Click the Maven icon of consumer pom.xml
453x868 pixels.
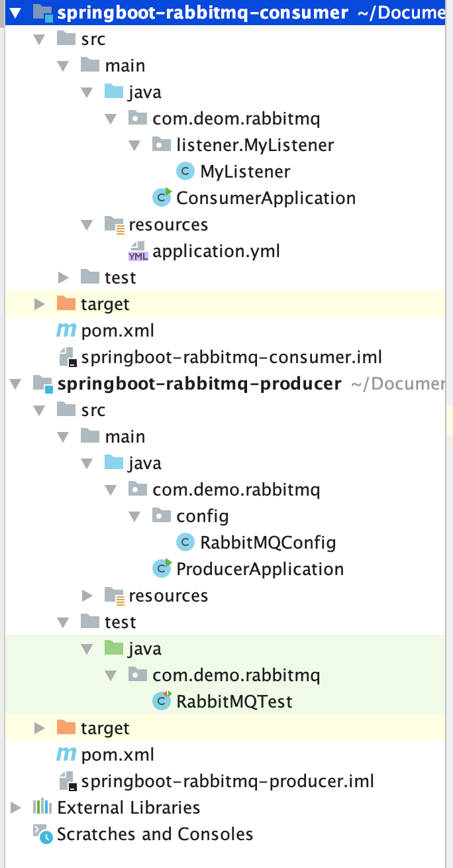[66, 331]
